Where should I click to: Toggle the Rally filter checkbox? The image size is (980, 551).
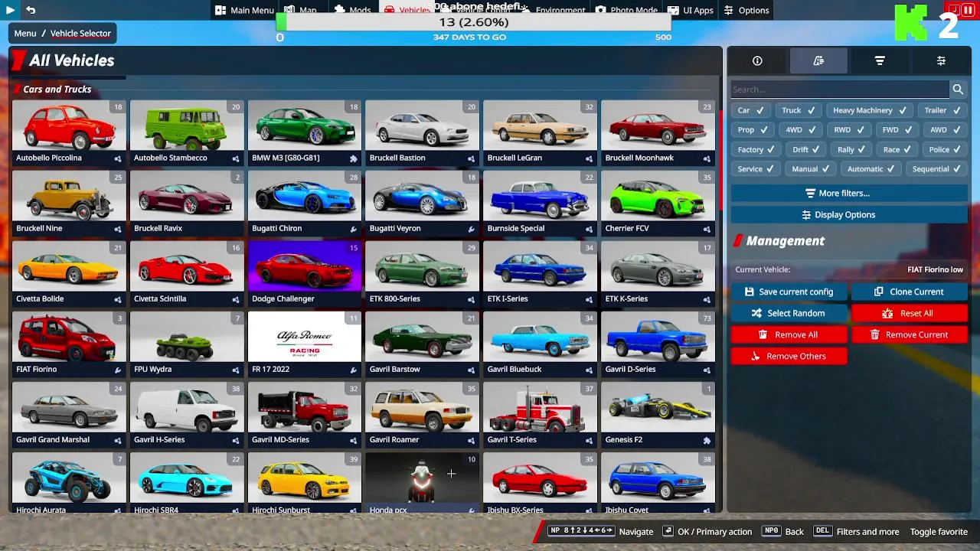pos(851,149)
